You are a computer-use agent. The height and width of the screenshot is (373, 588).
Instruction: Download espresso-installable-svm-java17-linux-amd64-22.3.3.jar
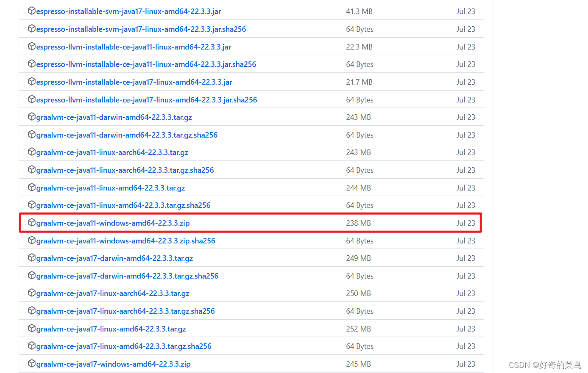[x=128, y=11]
